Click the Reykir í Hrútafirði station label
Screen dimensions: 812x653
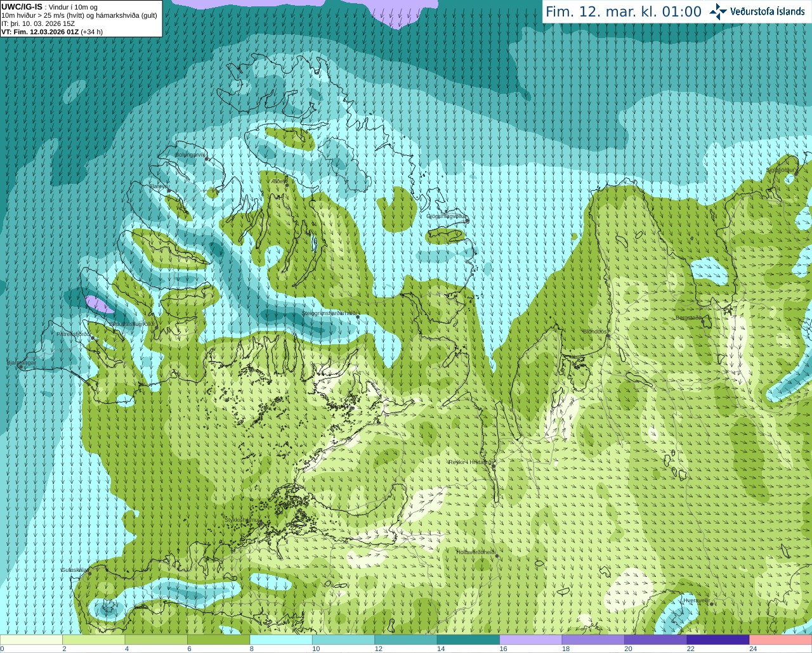click(470, 462)
